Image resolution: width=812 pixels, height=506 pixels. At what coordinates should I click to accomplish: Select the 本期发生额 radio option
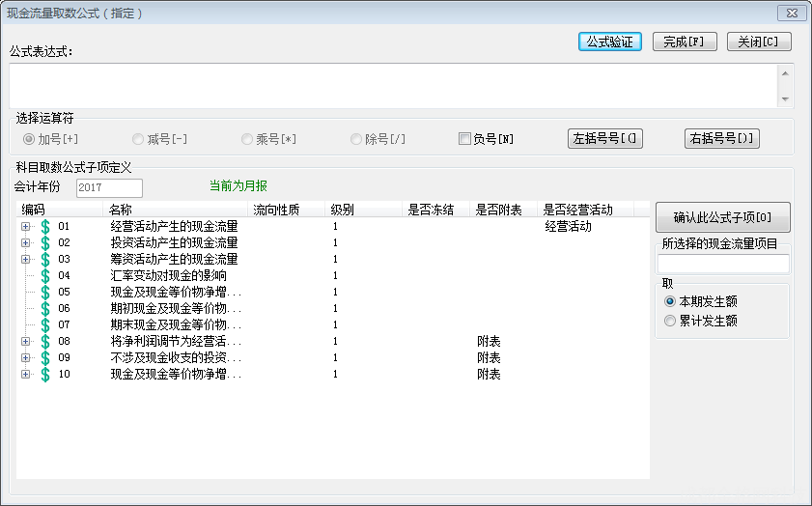670,302
